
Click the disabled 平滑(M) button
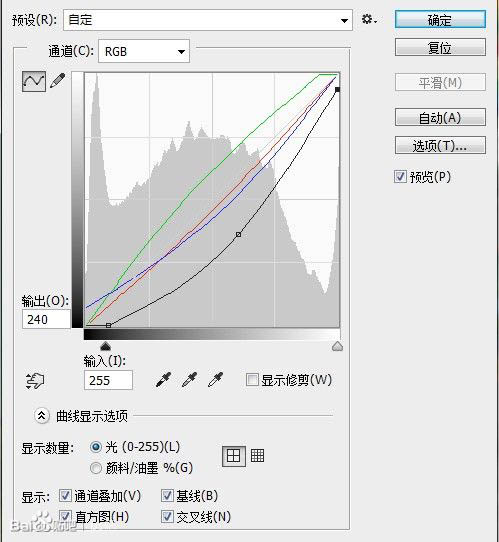440,82
